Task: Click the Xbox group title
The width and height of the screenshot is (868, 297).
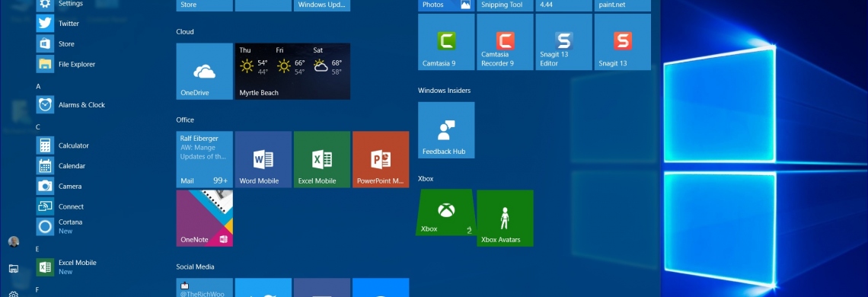Action: point(426,178)
